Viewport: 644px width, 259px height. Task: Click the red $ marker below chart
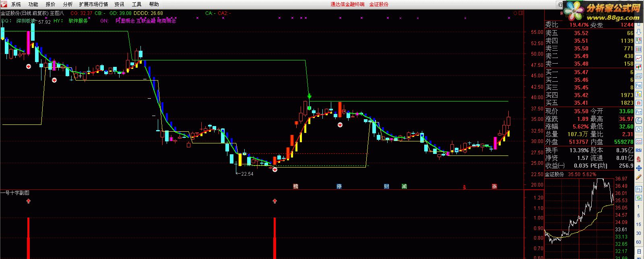click(x=464, y=187)
